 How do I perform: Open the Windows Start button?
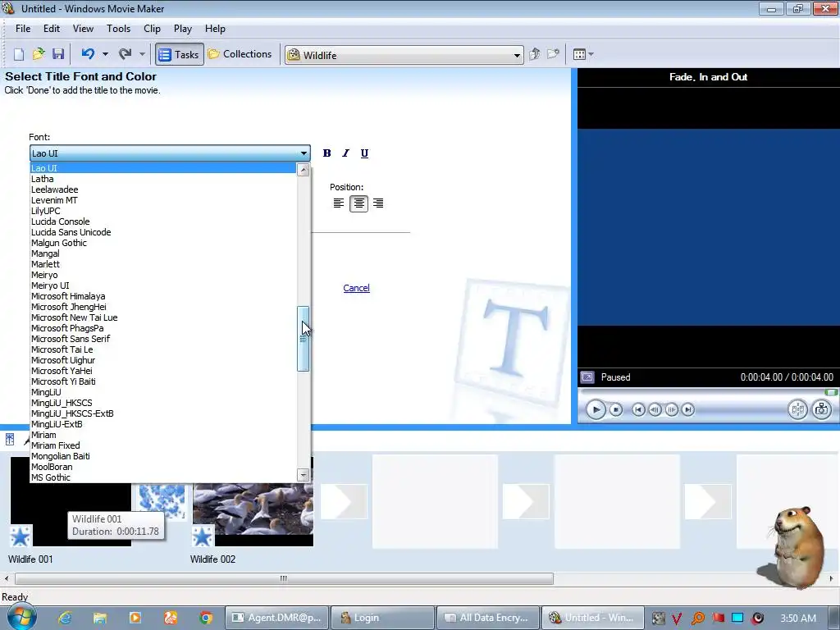pyautogui.click(x=21, y=618)
